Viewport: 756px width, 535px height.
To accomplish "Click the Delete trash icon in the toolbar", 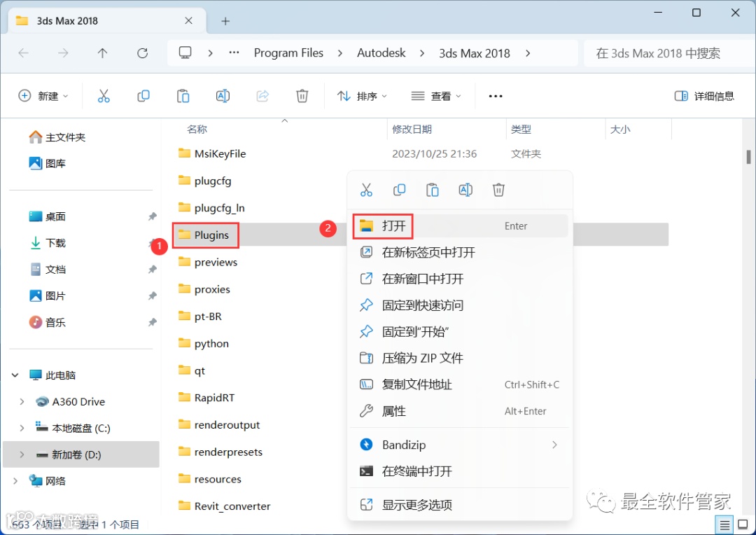I will click(302, 96).
